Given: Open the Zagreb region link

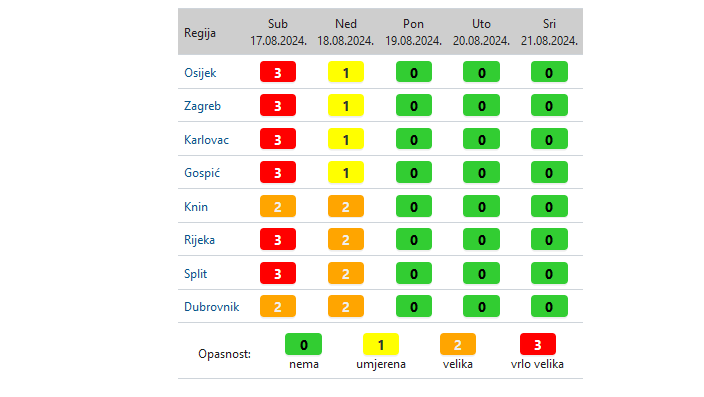Looking at the screenshot, I should point(202,106).
